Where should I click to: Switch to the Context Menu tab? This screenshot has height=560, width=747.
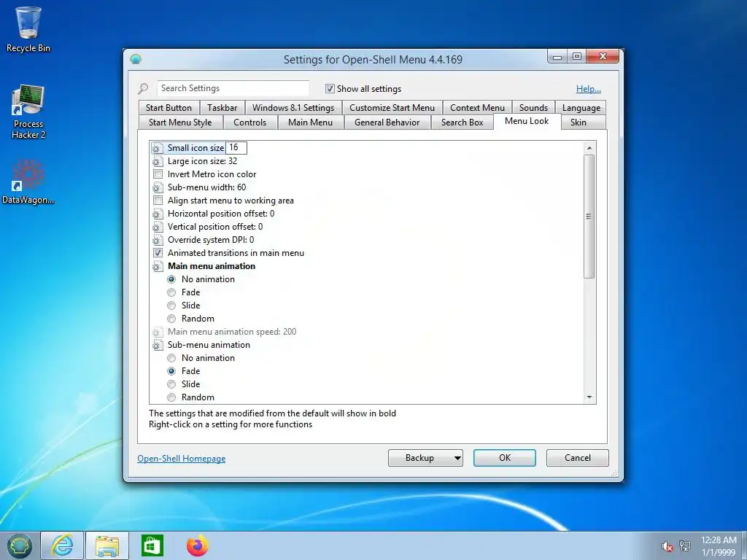[x=477, y=108]
